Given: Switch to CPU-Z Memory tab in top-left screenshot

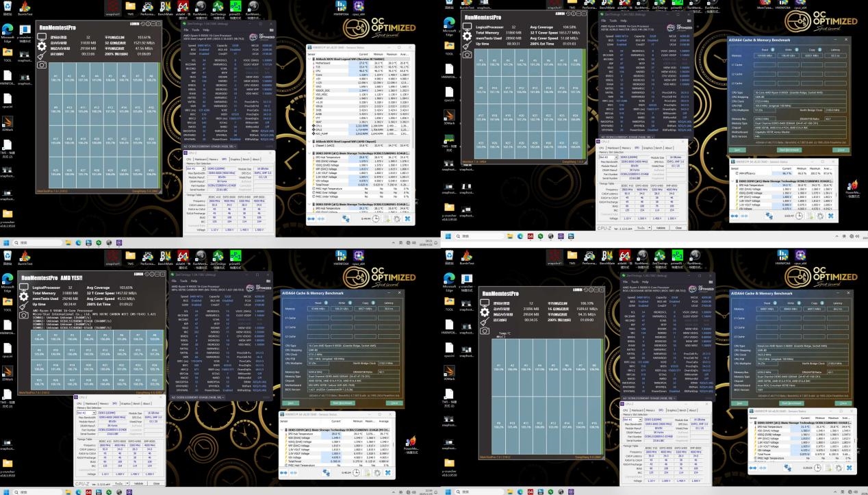Looking at the screenshot, I should pos(213,159).
